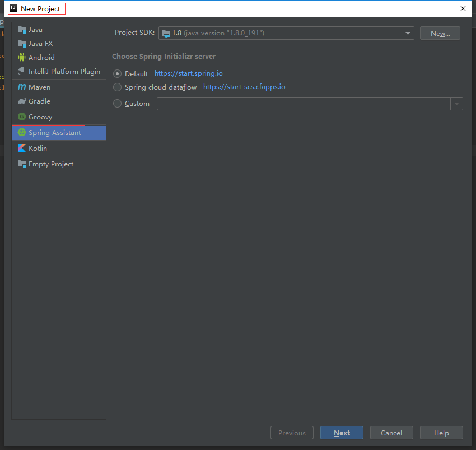The image size is (476, 450).
Task: Choose Java FX project type label
Action: pos(41,44)
